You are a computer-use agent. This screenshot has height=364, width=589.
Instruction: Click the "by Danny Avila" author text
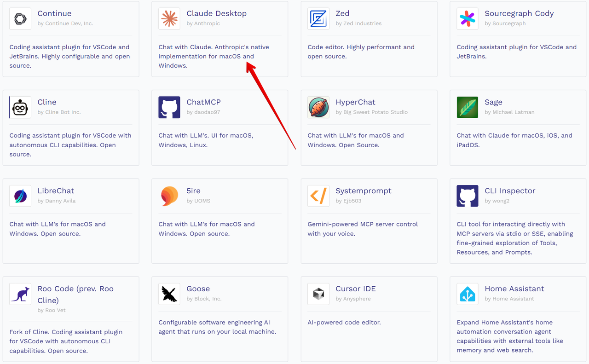57,201
